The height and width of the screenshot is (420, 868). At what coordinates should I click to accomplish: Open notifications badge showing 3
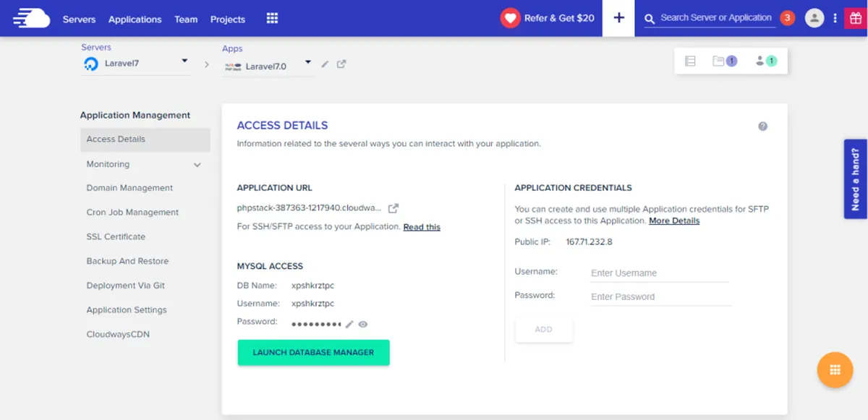click(788, 18)
